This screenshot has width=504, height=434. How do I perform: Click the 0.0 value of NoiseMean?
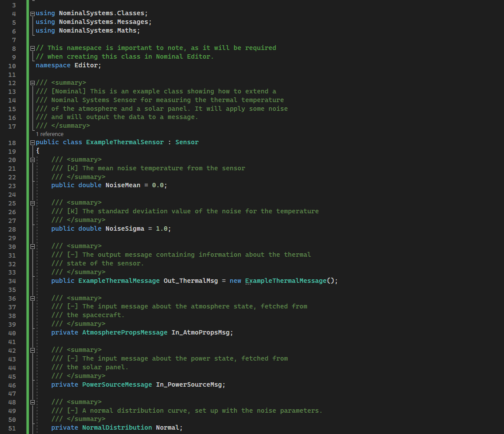158,185
